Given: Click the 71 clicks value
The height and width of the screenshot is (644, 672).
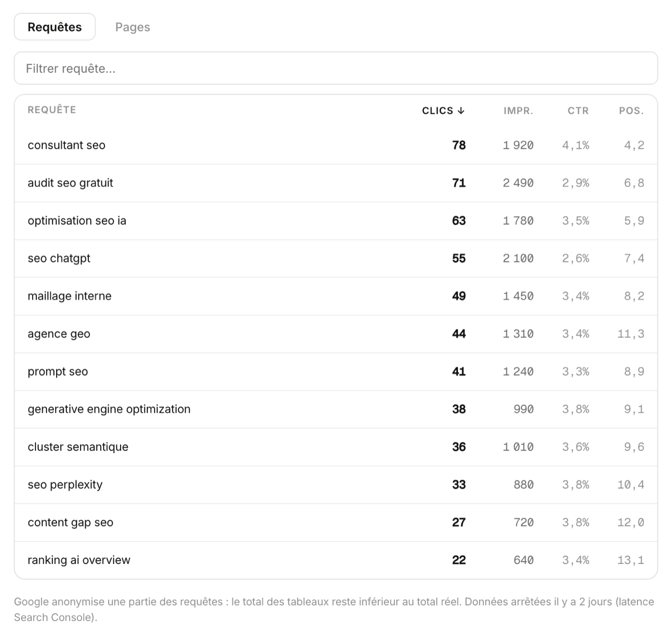Looking at the screenshot, I should point(459,183).
